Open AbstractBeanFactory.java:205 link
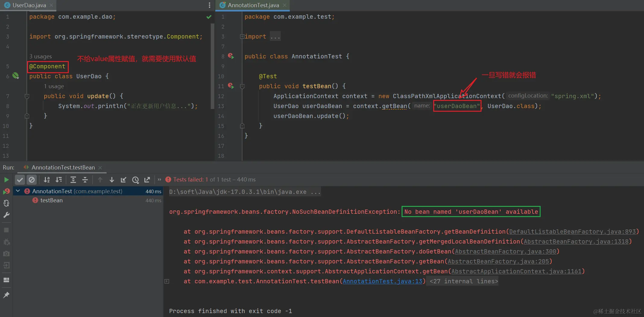 [498, 261]
